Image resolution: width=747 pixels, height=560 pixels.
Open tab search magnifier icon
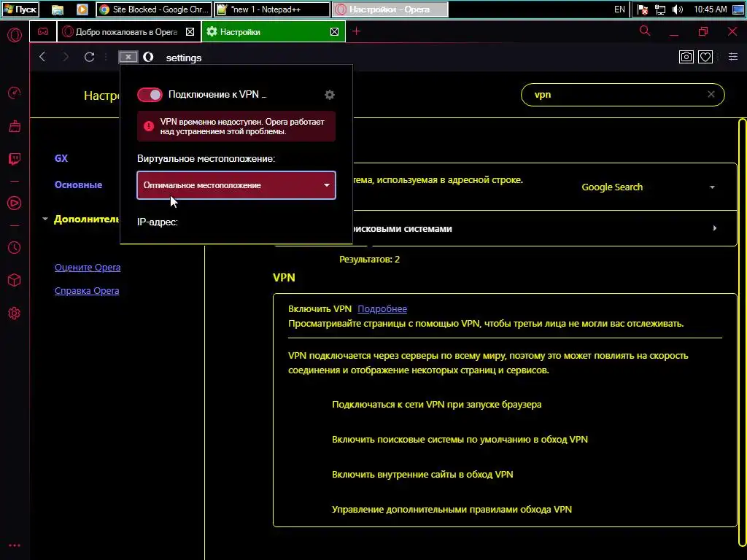(x=645, y=31)
